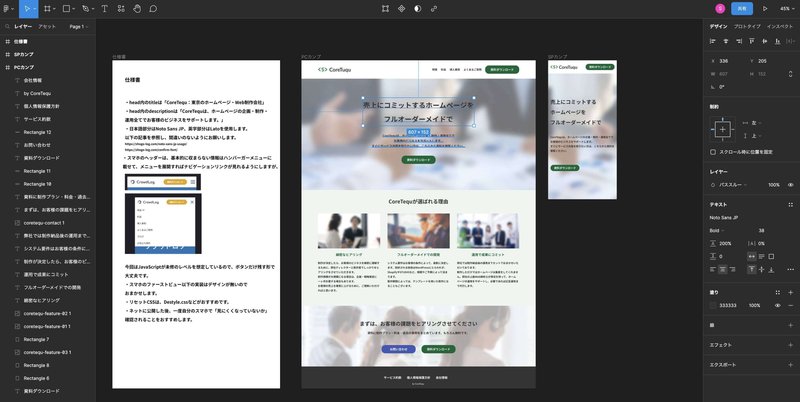Add a new fill with plus

pyautogui.click(x=791, y=292)
